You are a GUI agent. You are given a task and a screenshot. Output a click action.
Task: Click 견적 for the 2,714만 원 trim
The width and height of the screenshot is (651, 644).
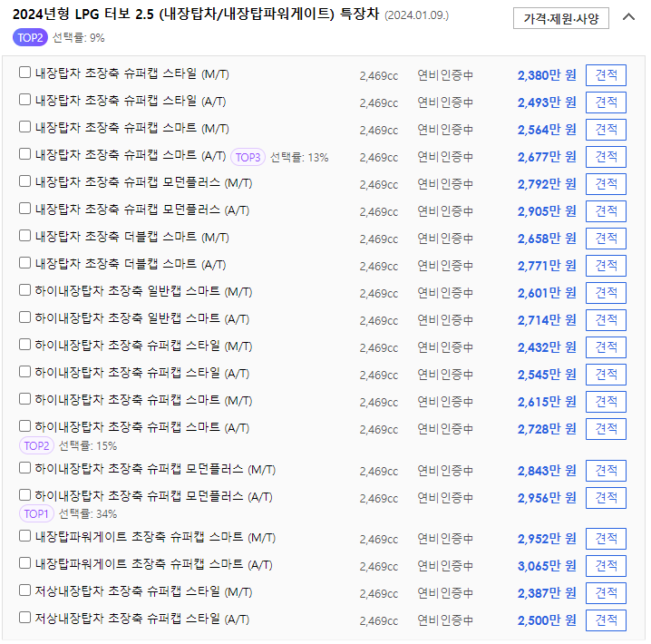[606, 319]
